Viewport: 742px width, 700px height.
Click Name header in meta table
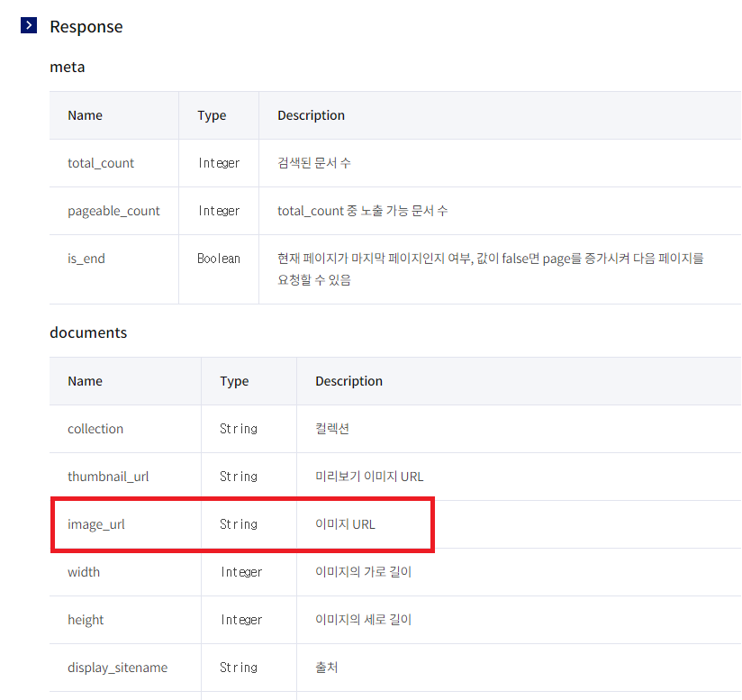(x=86, y=116)
